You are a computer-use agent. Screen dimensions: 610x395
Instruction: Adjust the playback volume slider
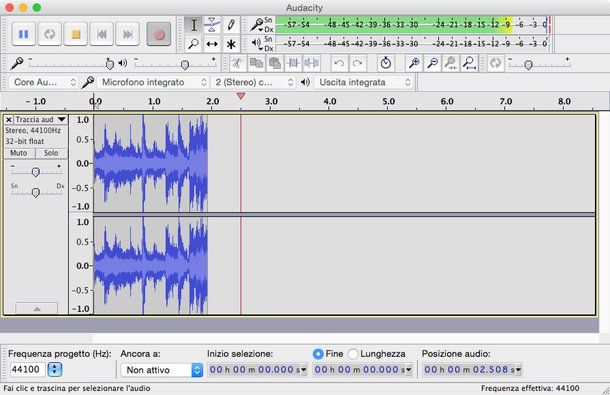[x=185, y=64]
